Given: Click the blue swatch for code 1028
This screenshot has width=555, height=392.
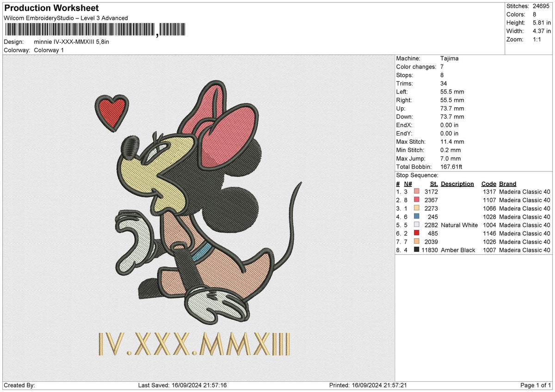Looking at the screenshot, I should coord(417,217).
